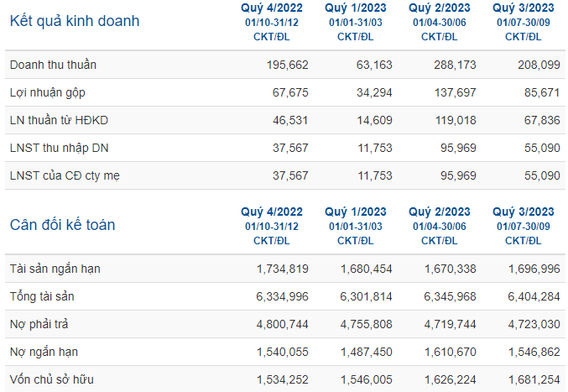The height and width of the screenshot is (392, 568).
Task: Open the Cân đối kế toán heading
Action: (x=62, y=225)
